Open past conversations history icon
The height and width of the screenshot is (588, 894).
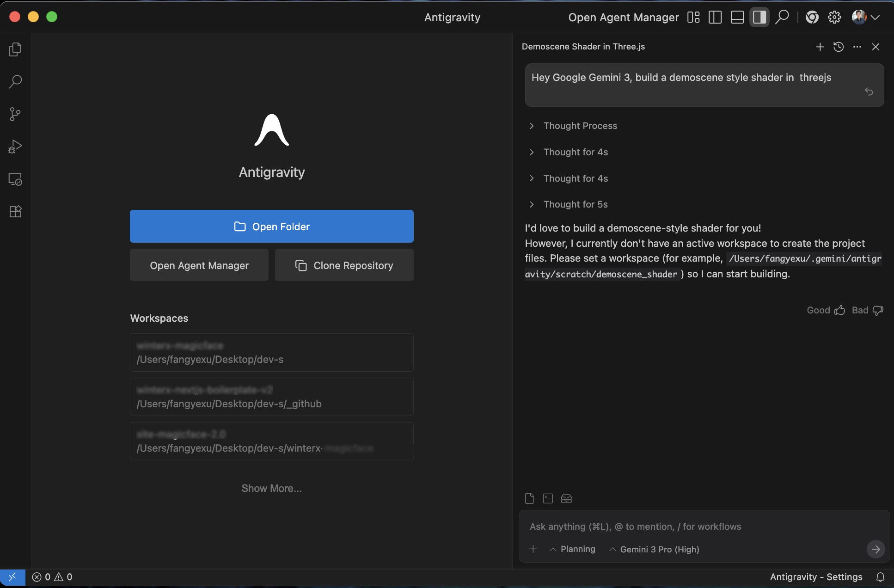pos(839,47)
